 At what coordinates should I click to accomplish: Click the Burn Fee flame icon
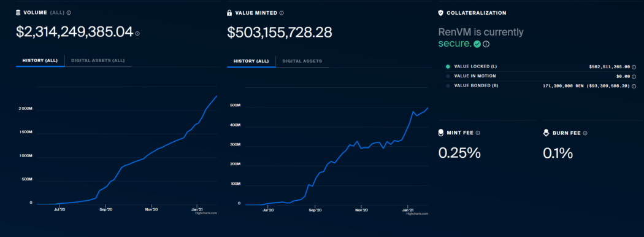(546, 133)
